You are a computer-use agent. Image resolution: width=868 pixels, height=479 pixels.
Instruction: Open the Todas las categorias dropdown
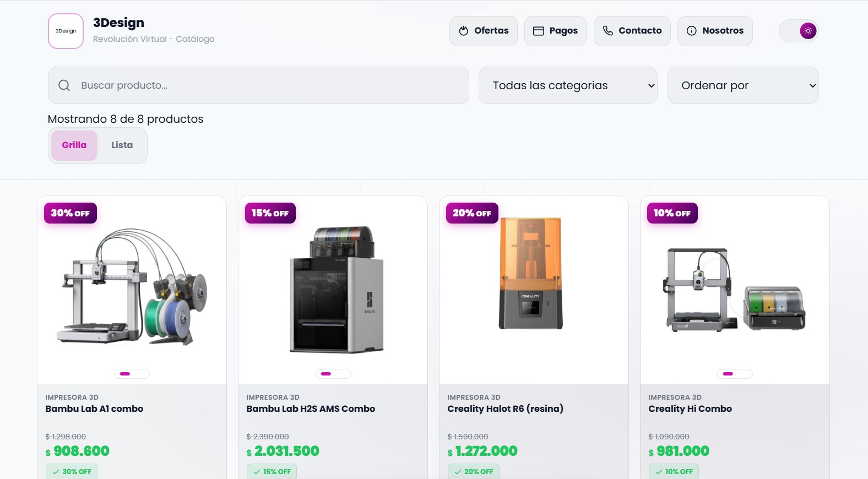pyautogui.click(x=567, y=85)
